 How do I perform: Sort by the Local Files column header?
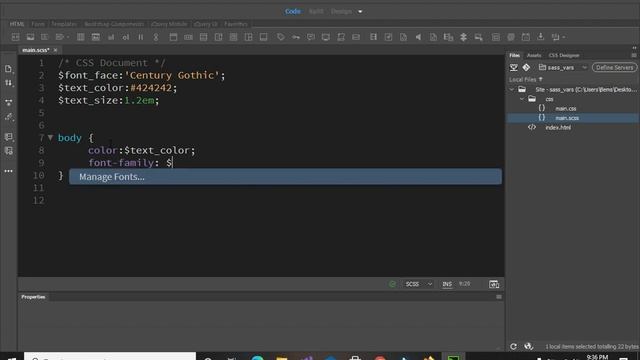click(526, 79)
